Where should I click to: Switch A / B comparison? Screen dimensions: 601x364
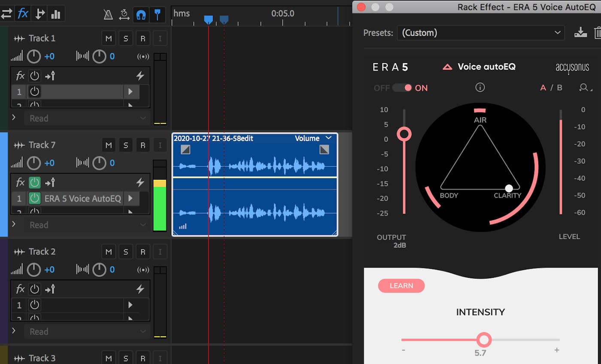click(x=551, y=88)
